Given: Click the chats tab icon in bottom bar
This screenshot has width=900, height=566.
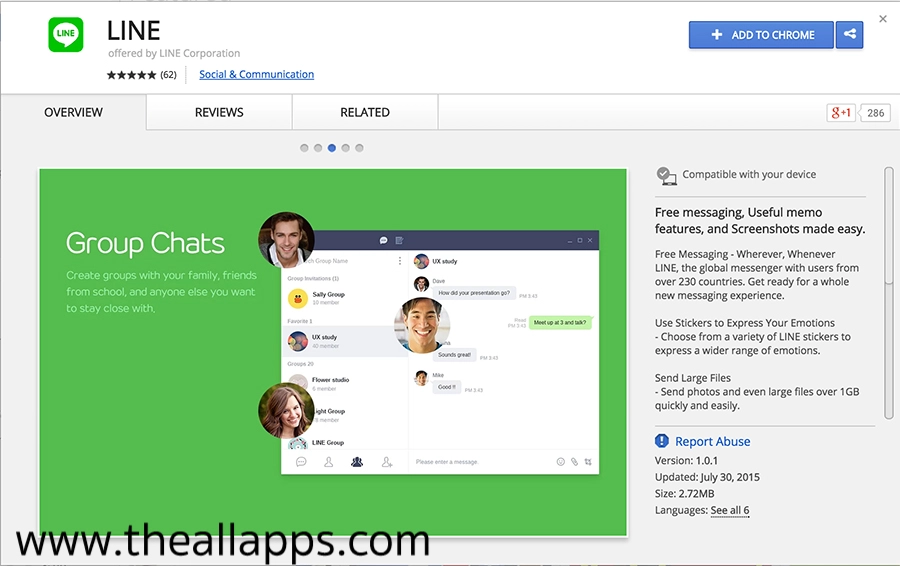Looking at the screenshot, I should tap(301, 462).
